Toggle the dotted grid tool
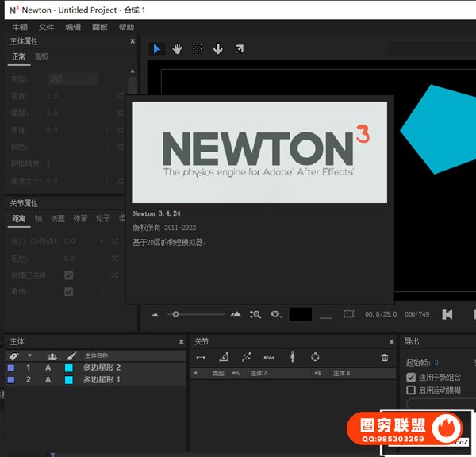476x457 pixels. point(198,48)
